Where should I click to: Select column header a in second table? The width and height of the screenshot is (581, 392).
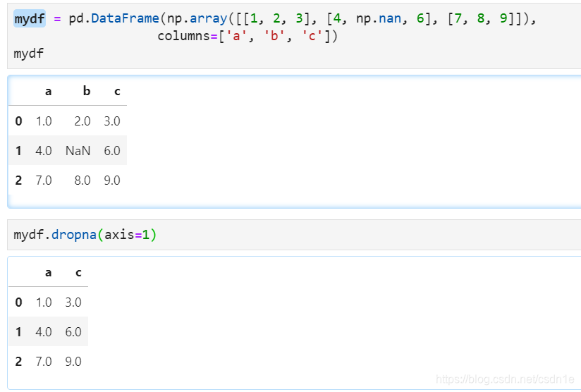pos(48,273)
